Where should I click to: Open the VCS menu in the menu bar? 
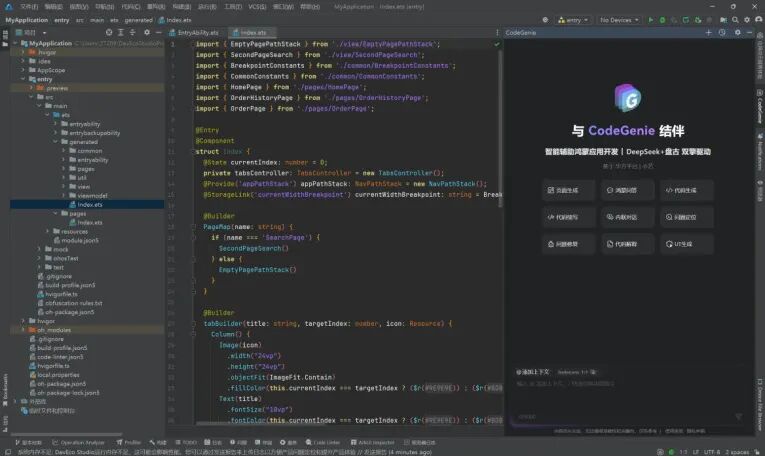[x=257, y=7]
